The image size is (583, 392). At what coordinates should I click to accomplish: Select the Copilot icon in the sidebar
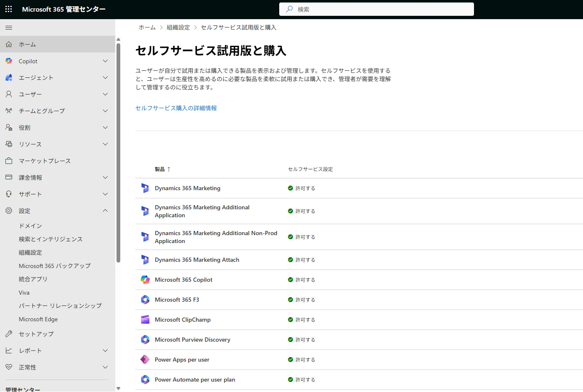pyautogui.click(x=8, y=61)
